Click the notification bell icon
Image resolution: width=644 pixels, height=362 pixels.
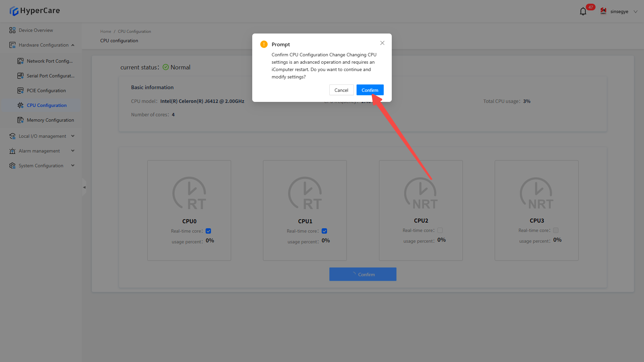pyautogui.click(x=583, y=12)
